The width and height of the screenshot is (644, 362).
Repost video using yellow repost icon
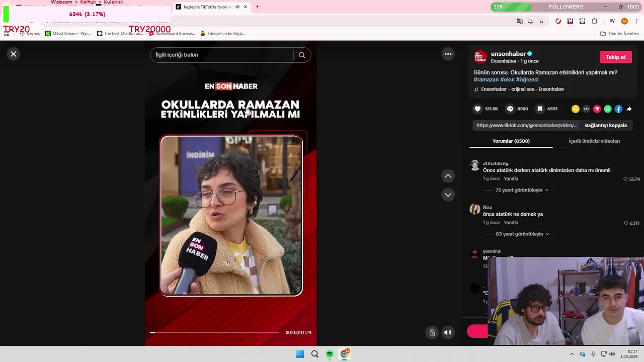[x=576, y=109]
